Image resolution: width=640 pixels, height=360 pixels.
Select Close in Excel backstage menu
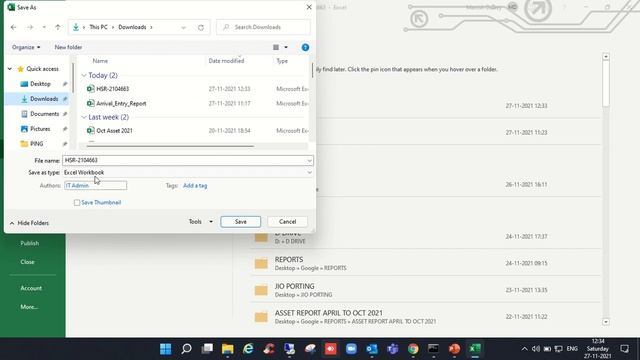click(x=27, y=262)
